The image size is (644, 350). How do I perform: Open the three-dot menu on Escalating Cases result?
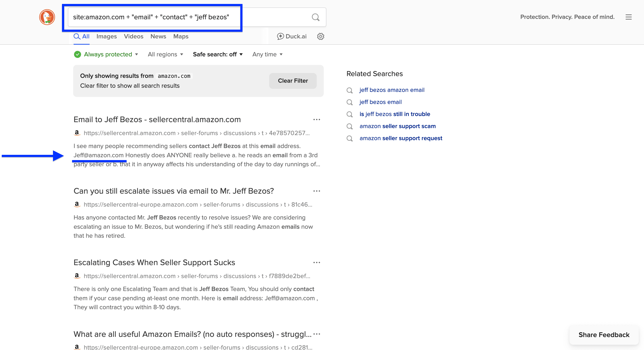pos(317,262)
